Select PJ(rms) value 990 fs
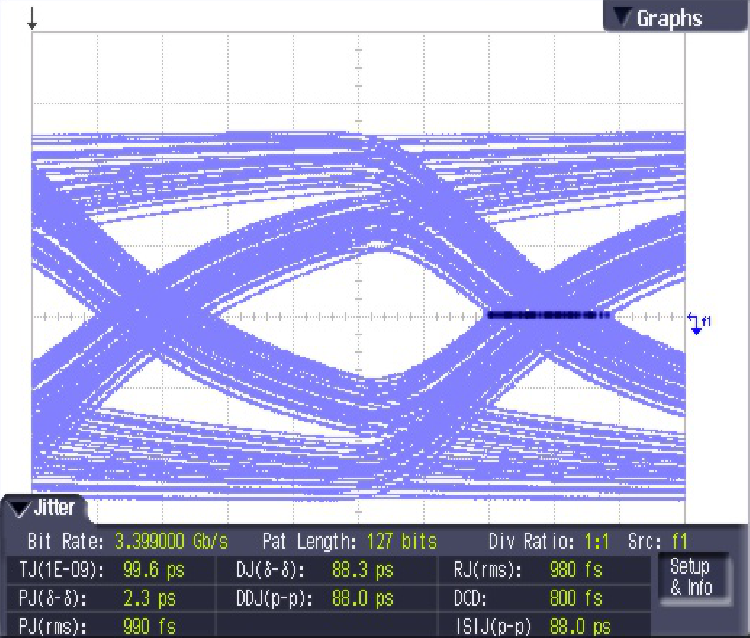The image size is (750, 638). click(x=149, y=626)
